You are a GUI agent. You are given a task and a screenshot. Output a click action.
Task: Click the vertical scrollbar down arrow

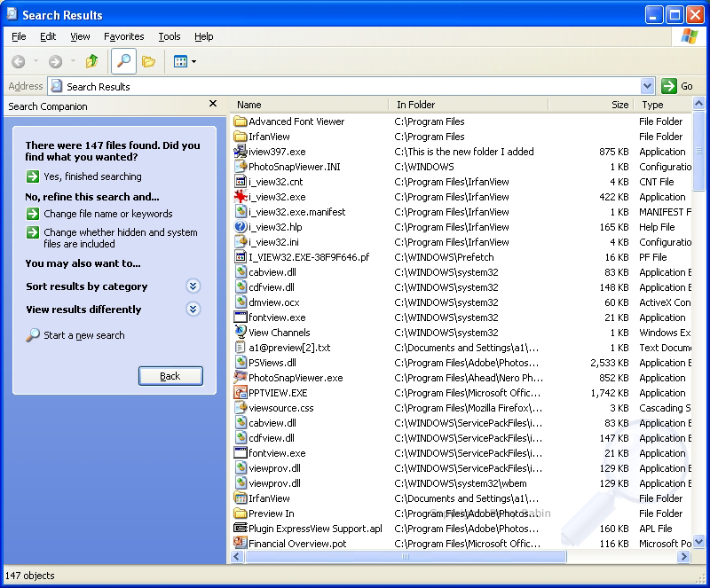pyautogui.click(x=698, y=542)
